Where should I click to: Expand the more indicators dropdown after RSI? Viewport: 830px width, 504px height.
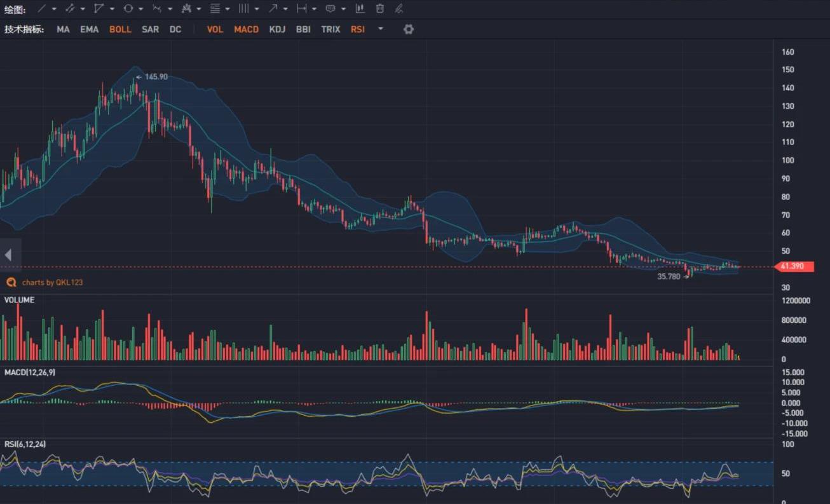click(381, 29)
